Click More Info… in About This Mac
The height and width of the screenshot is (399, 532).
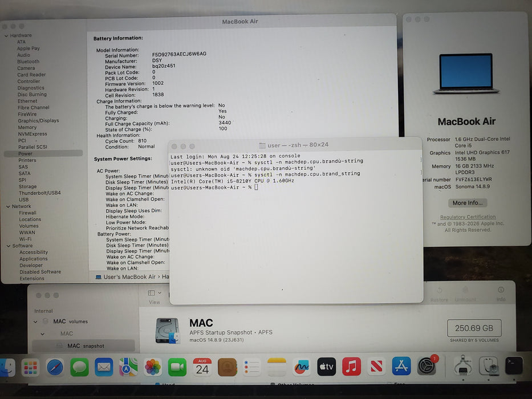tap(468, 203)
